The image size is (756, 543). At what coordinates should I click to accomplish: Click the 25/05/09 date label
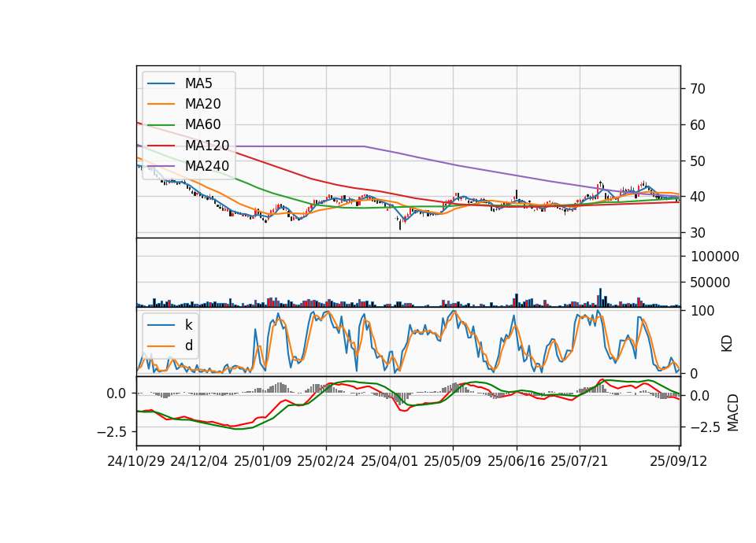(x=452, y=461)
